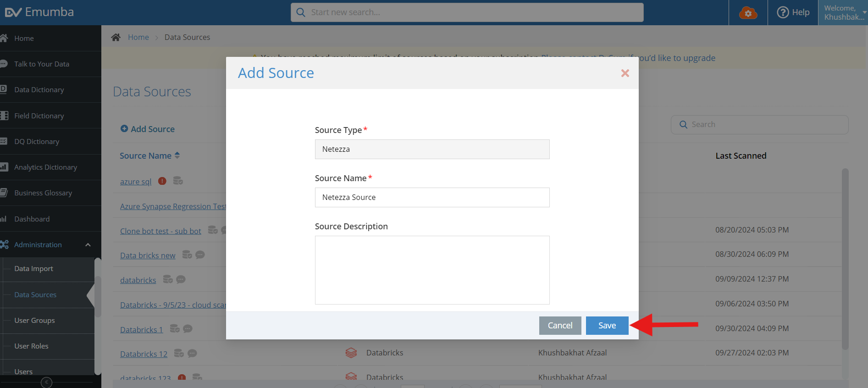Screen dimensions: 868x388
Task: Click the plus icon next to Add Source
Action: click(x=124, y=129)
